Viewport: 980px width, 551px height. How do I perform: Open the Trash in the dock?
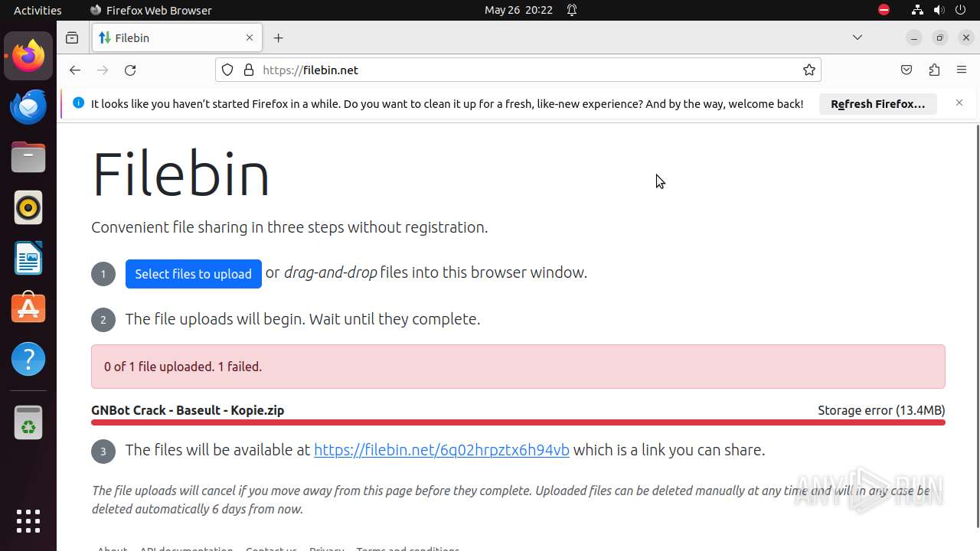click(x=28, y=422)
